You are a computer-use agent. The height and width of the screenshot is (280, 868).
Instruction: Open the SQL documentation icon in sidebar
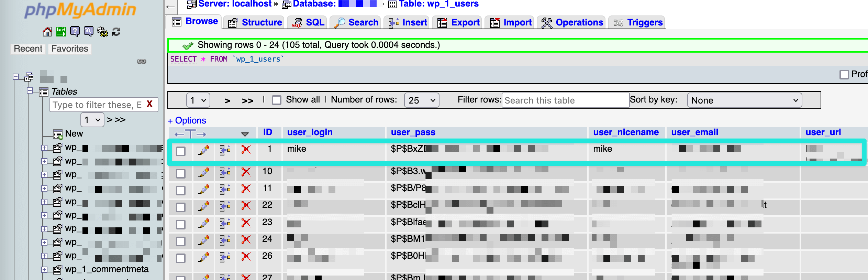click(88, 32)
